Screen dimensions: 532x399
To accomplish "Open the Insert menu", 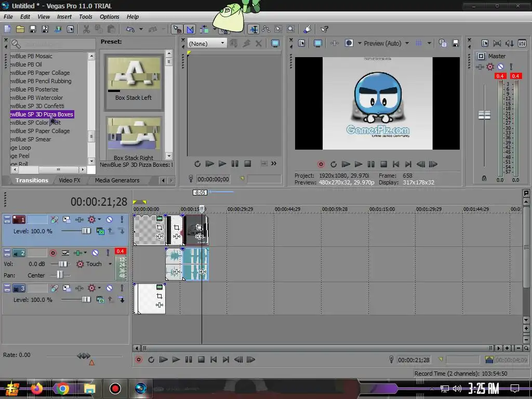I will click(x=64, y=17).
